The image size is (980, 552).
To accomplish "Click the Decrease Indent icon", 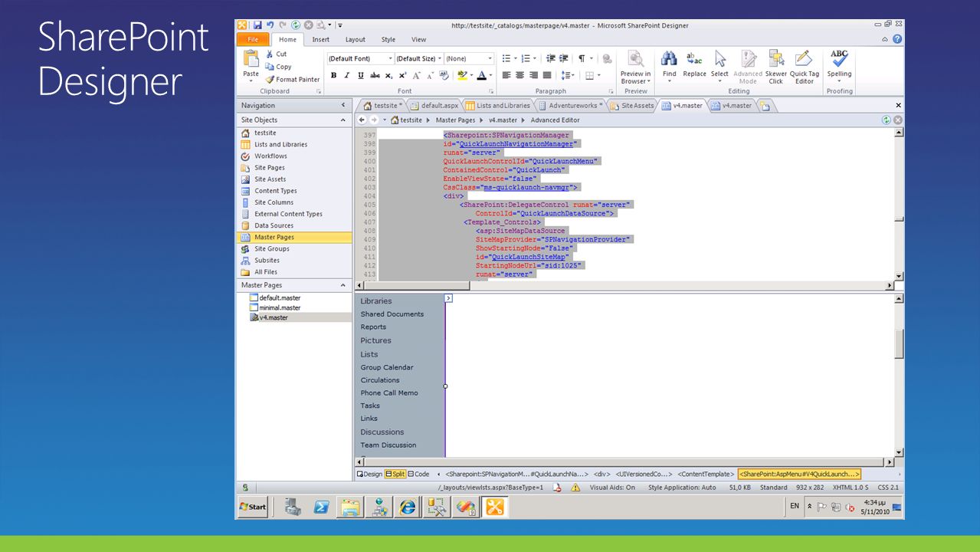I will click(552, 58).
